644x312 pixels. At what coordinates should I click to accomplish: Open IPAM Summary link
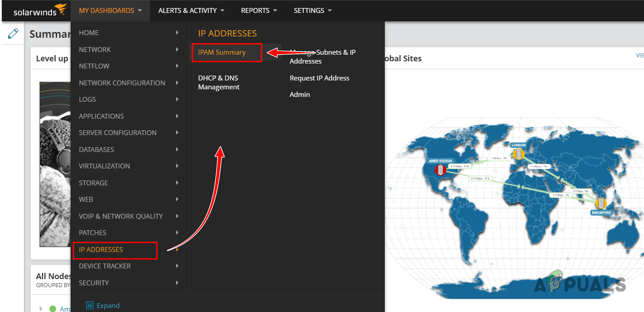click(222, 52)
